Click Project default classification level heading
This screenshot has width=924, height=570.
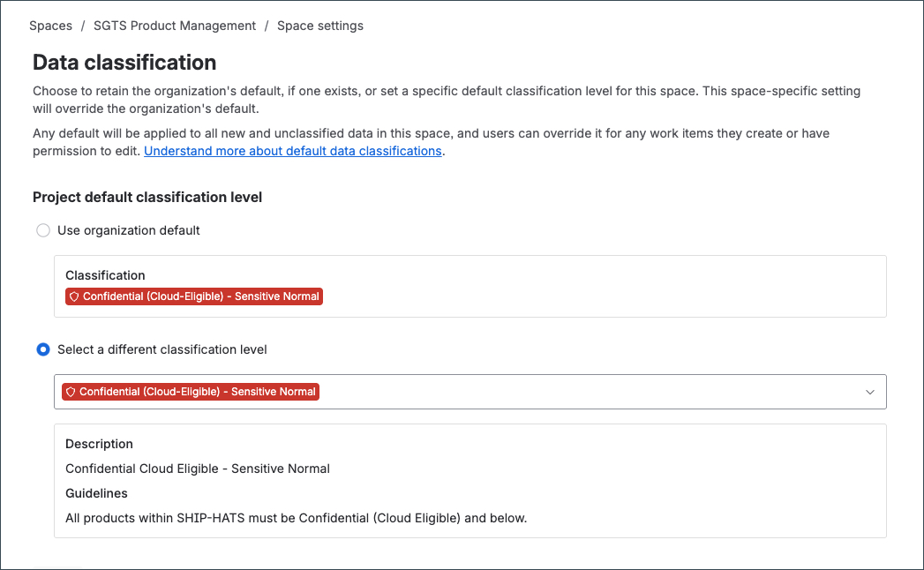coord(147,197)
